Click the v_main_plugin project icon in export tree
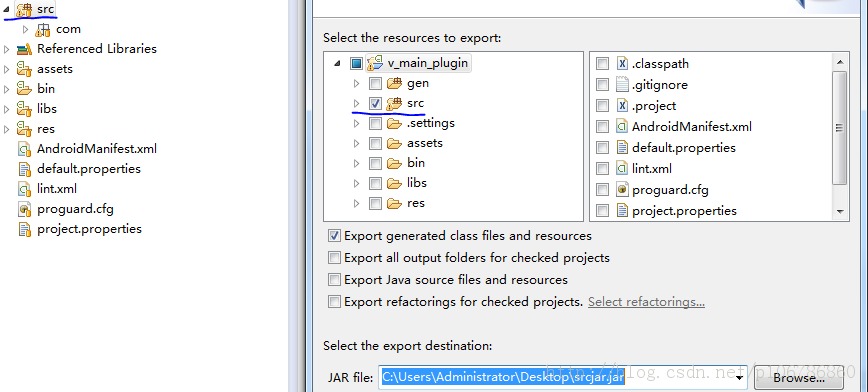 tap(375, 63)
